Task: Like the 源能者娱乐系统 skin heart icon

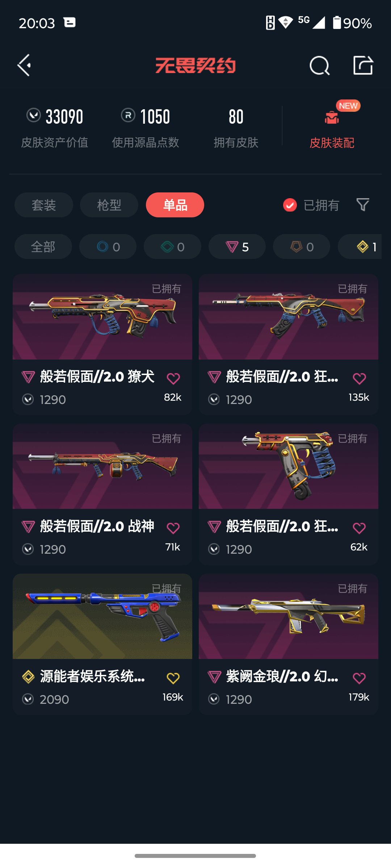Action: point(173,678)
